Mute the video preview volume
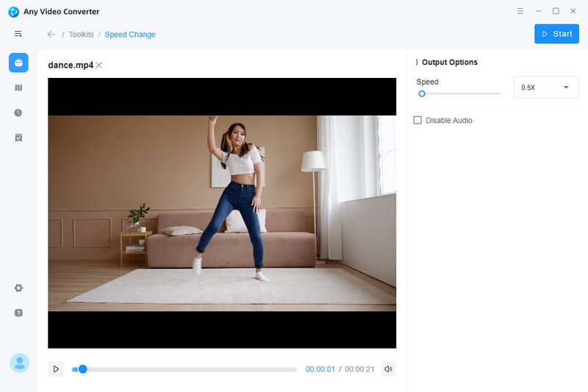Viewport: 588px width, 392px height. (x=388, y=369)
